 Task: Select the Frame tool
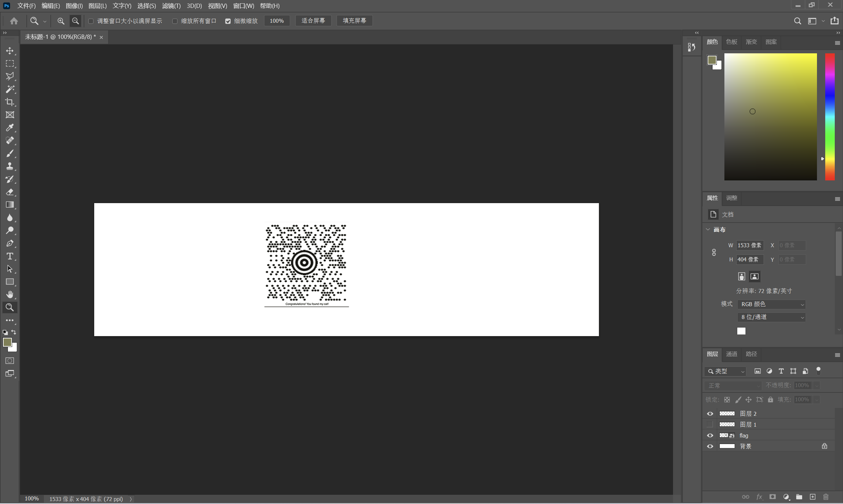(10, 115)
